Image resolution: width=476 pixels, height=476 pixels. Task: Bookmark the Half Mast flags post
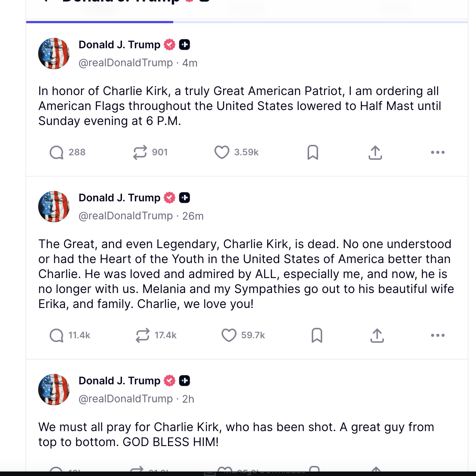pyautogui.click(x=313, y=152)
